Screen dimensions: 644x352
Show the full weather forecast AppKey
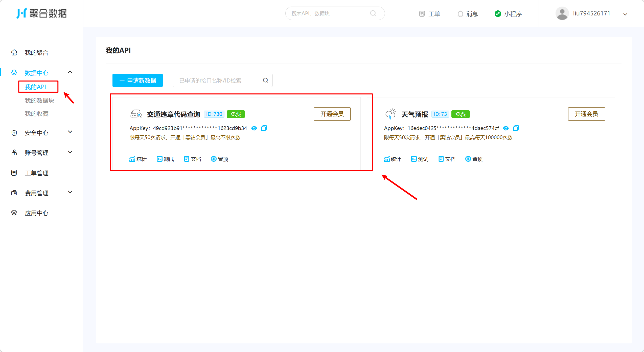coord(506,128)
